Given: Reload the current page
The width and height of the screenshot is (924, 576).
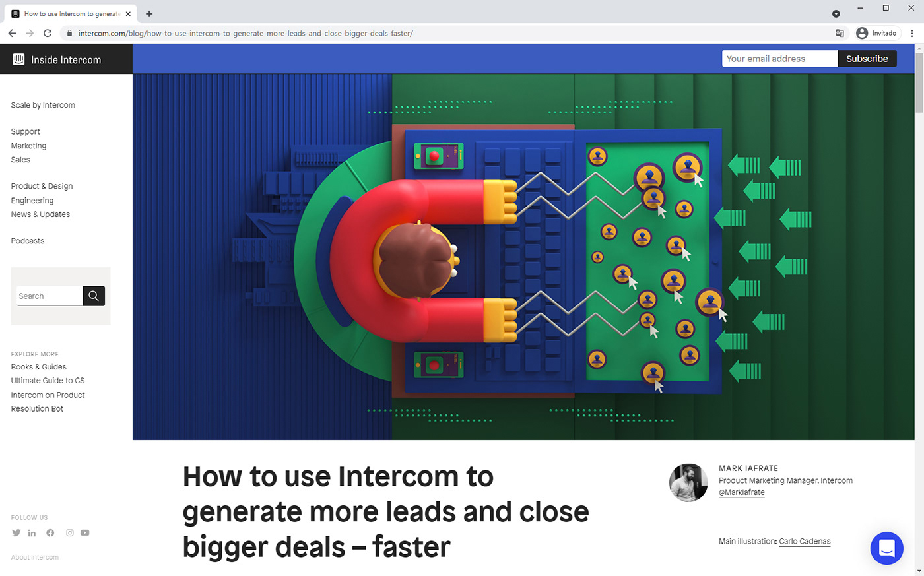Looking at the screenshot, I should click(x=48, y=33).
